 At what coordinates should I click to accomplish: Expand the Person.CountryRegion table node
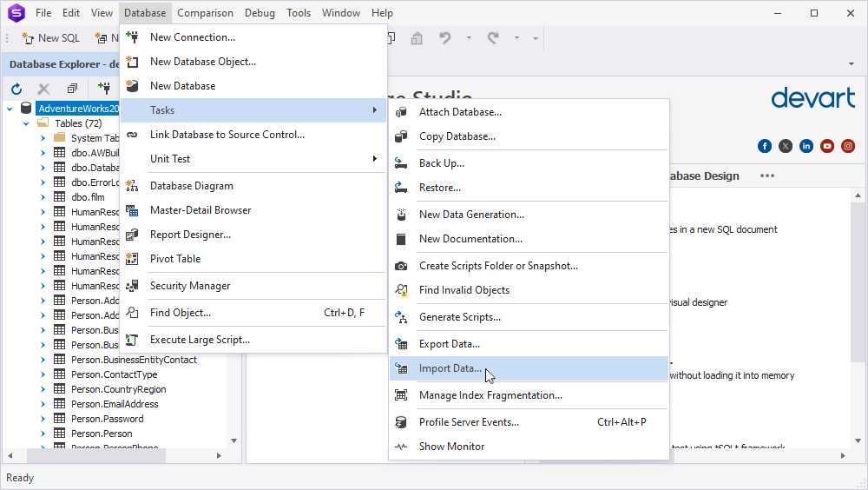coord(43,390)
